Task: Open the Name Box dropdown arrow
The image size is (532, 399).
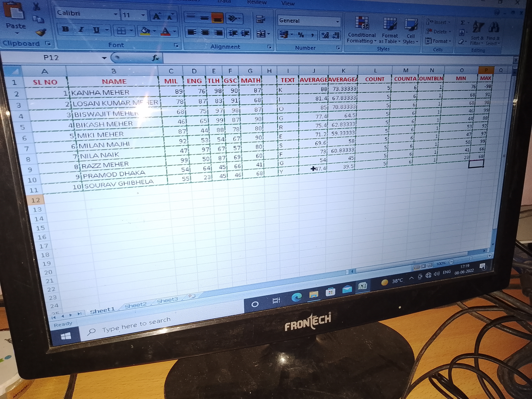Action: click(x=104, y=58)
